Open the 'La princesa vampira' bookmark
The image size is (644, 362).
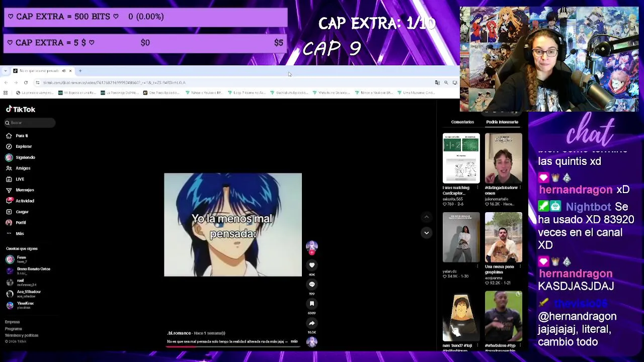[x=35, y=93]
